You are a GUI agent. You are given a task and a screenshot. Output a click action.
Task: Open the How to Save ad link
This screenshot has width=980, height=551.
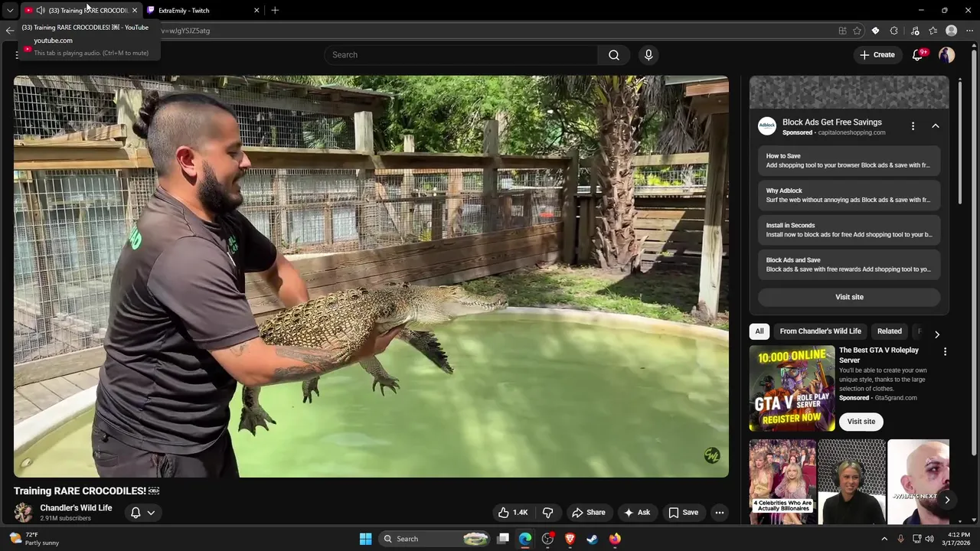click(x=849, y=161)
